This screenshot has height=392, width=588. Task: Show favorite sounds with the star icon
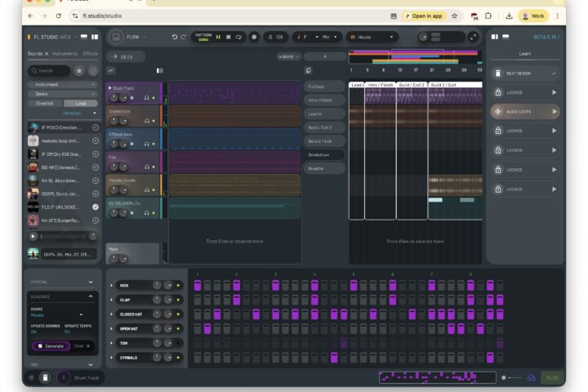tap(79, 70)
